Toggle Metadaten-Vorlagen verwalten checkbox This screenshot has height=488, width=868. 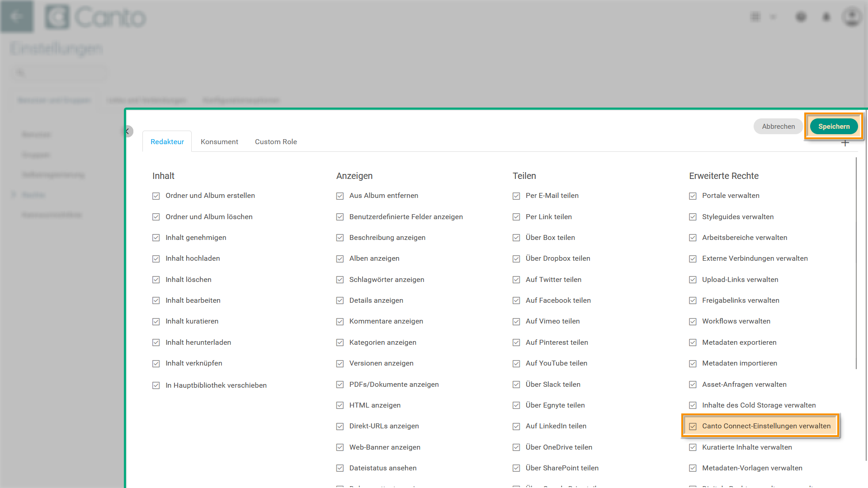(693, 469)
